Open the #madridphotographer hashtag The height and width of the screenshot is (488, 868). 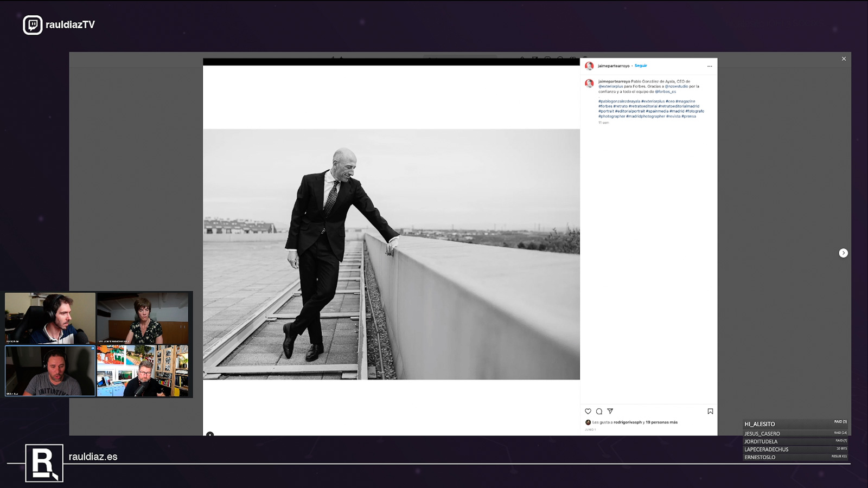[646, 117]
